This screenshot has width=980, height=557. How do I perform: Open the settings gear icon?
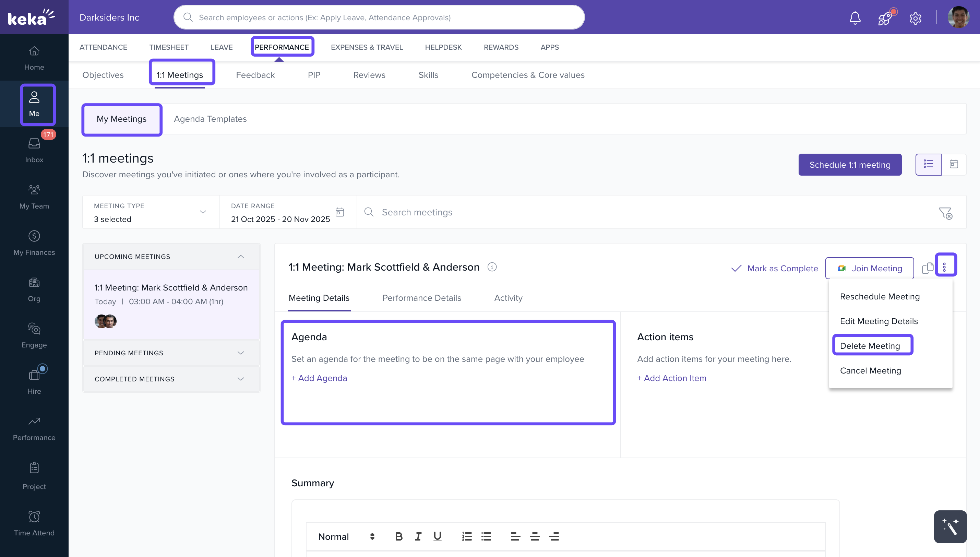pyautogui.click(x=915, y=18)
